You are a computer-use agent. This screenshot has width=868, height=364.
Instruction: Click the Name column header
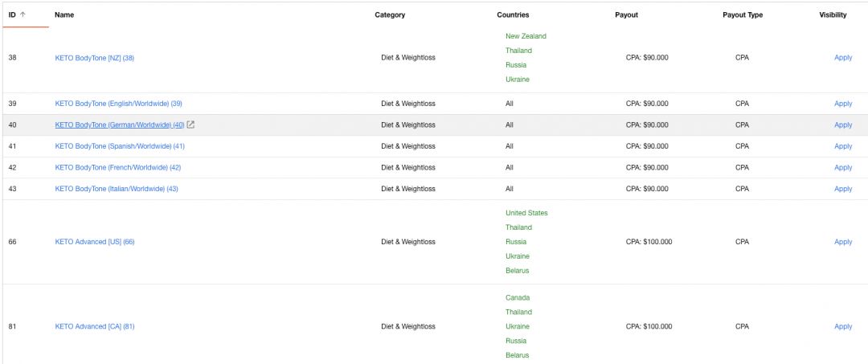(x=64, y=14)
